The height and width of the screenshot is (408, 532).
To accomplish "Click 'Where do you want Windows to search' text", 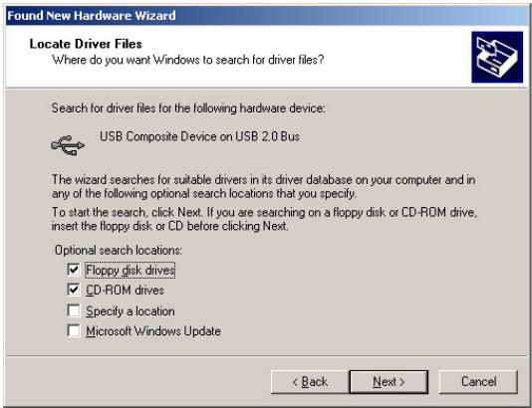I will [188, 60].
